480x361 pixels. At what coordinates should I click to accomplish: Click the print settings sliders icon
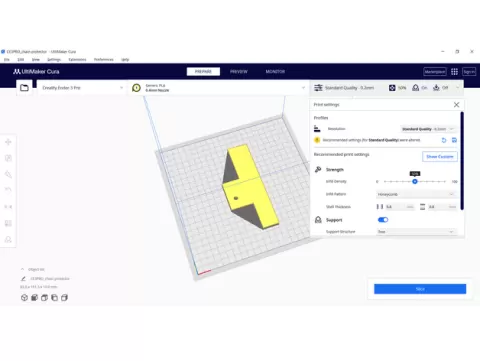click(318, 88)
